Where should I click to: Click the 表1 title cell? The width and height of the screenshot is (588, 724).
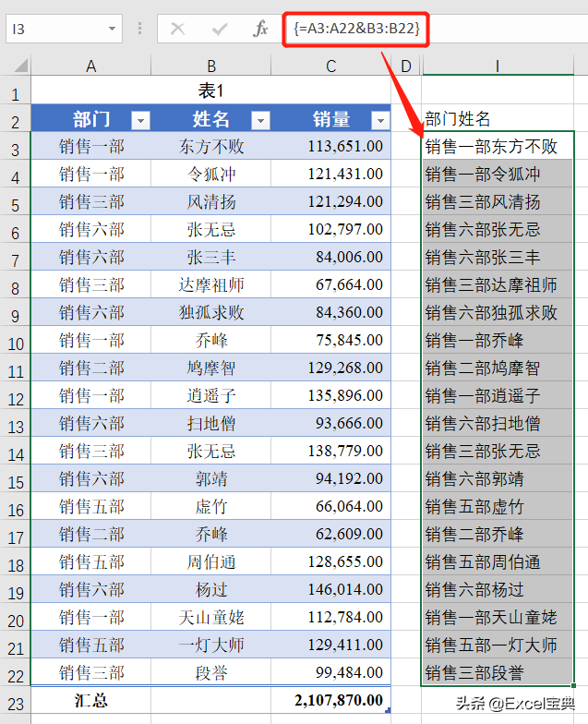click(210, 90)
